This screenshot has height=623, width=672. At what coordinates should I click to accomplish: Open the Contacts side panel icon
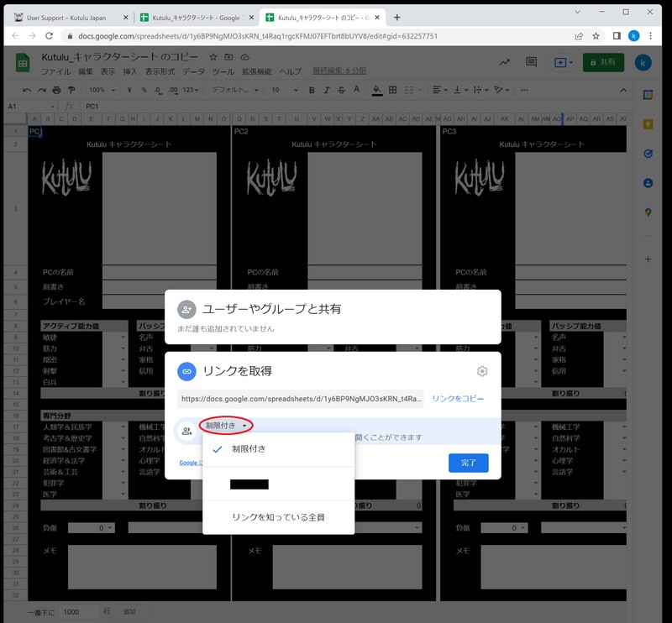(648, 183)
